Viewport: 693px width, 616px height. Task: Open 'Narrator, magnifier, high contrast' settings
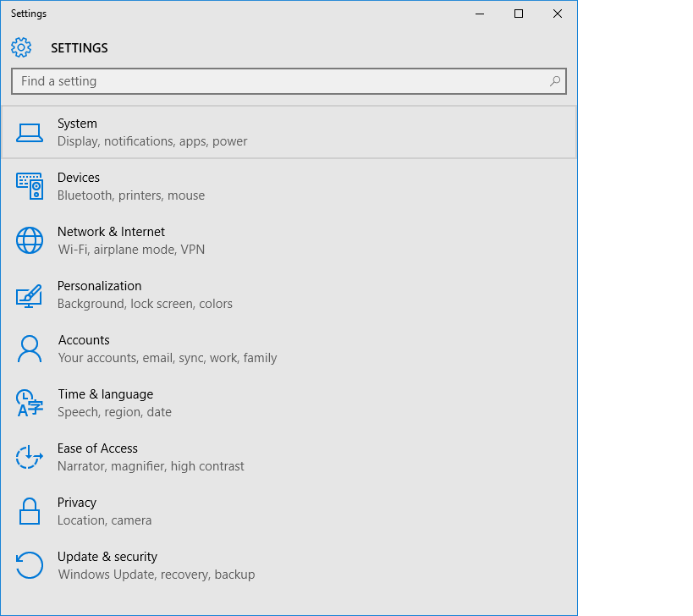point(151,466)
